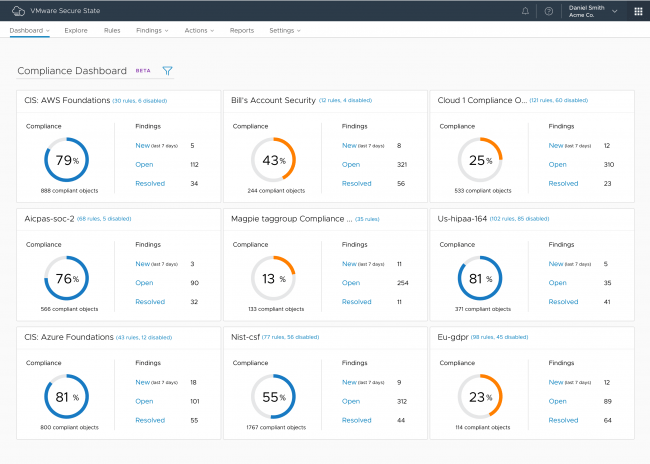The width and height of the screenshot is (650, 464).
Task: View Resolved findings in Bill's Account Security
Action: click(x=357, y=184)
